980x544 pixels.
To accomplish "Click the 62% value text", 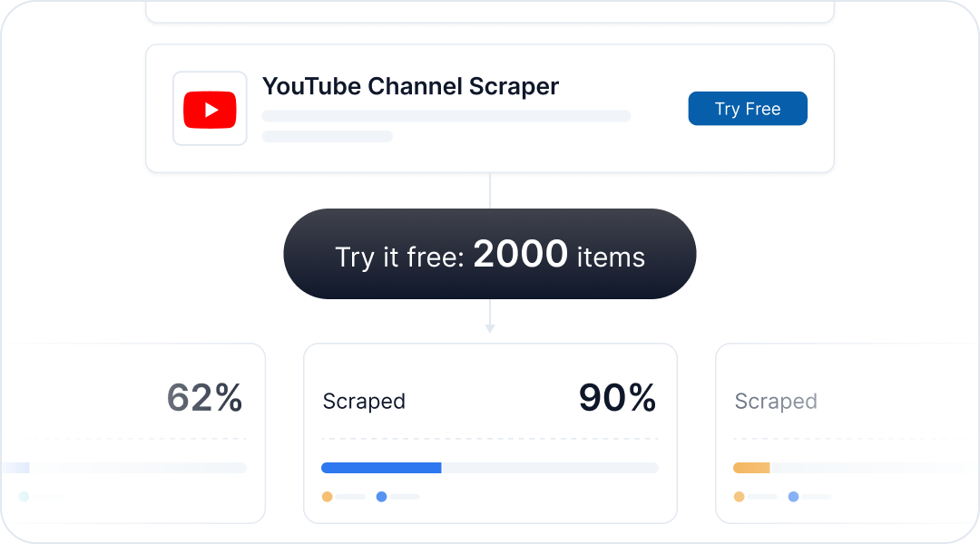I will coord(204,397).
